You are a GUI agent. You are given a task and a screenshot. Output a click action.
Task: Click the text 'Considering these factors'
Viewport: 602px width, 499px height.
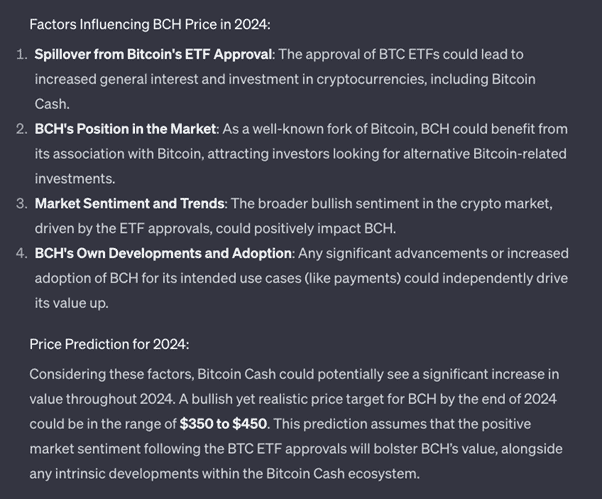[110, 374]
